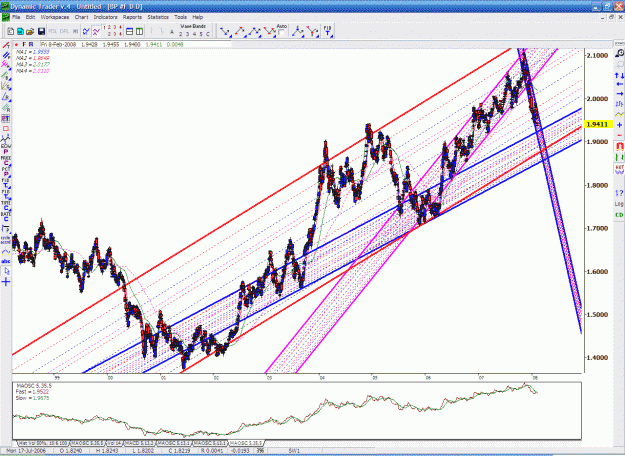Select Wave Bands level 2
Image resolution: width=625 pixels, height=456 pixels.
click(181, 34)
